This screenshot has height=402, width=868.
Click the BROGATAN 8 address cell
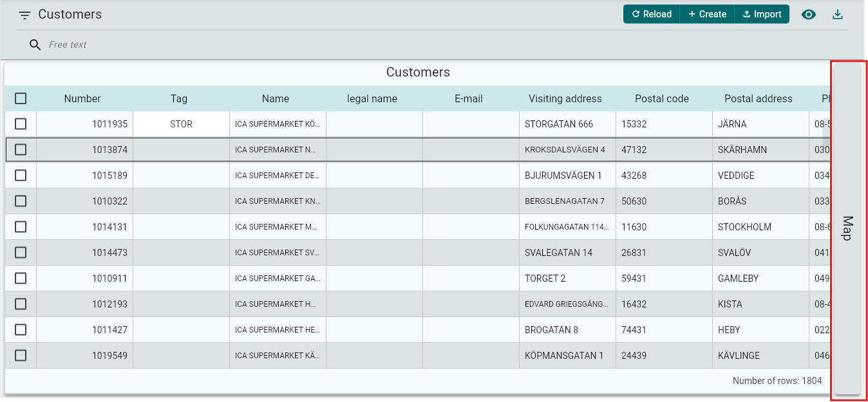(x=567, y=329)
